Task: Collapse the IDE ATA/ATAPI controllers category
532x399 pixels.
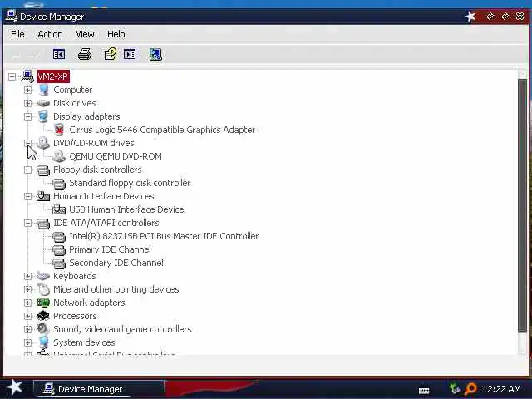Action: tap(27, 223)
